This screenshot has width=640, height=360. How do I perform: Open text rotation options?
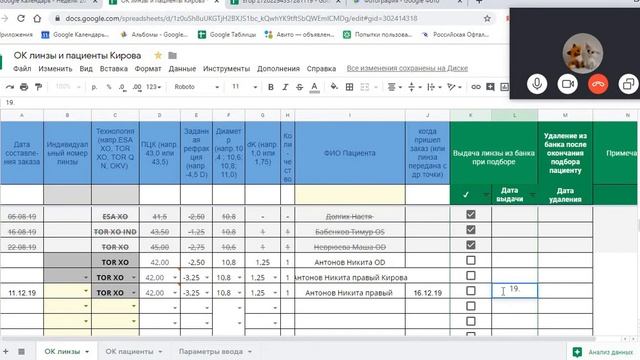pos(453,87)
